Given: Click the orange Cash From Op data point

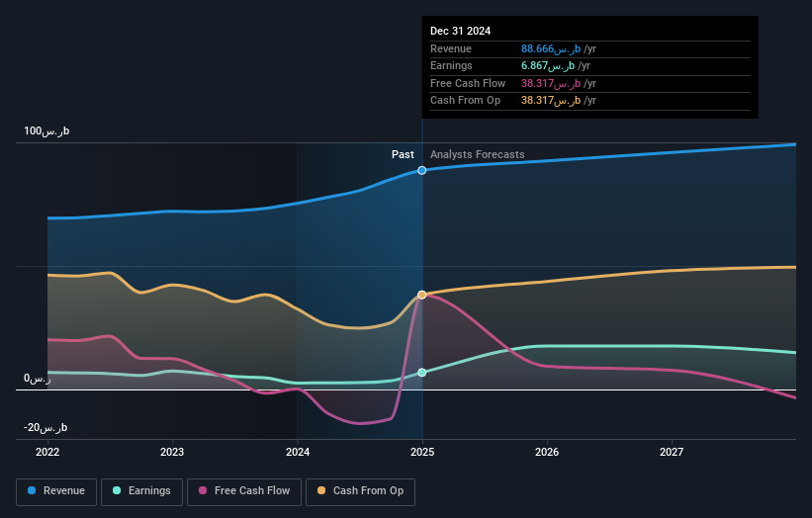Looking at the screenshot, I should (422, 295).
